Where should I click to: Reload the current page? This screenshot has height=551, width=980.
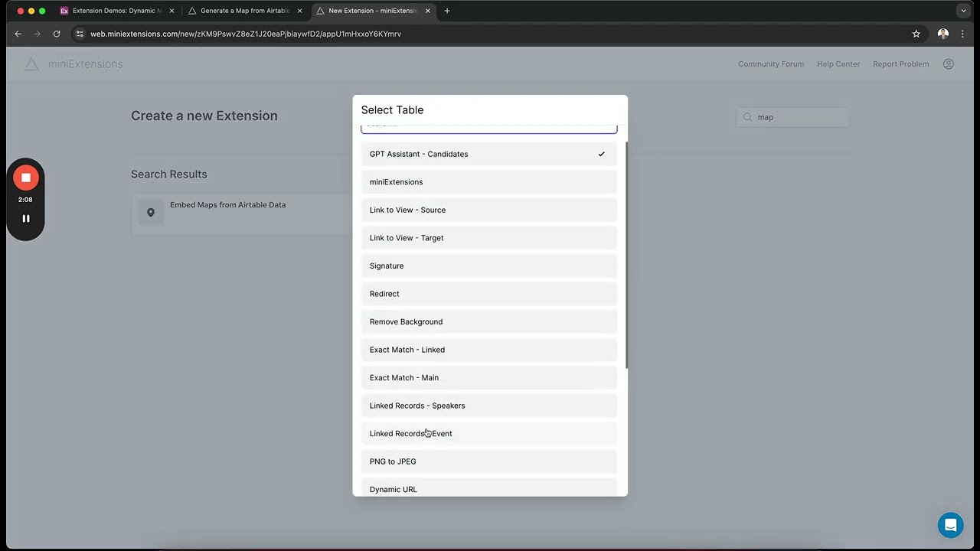pos(57,34)
